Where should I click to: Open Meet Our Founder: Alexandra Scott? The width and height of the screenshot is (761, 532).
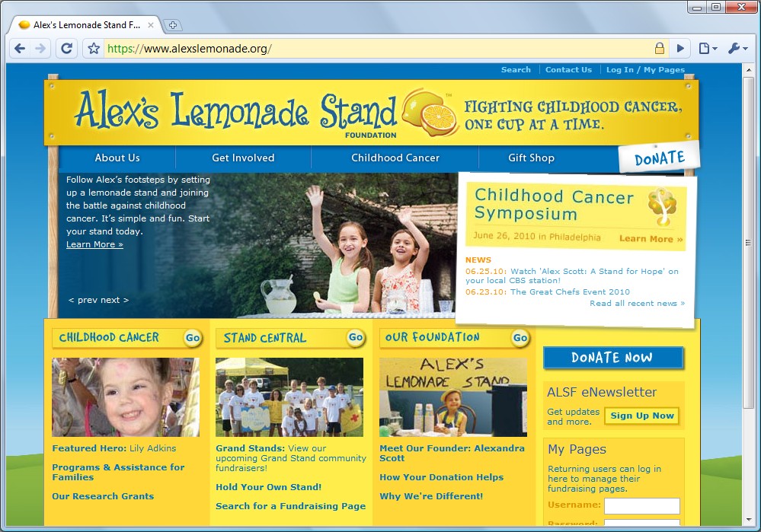pos(452,454)
